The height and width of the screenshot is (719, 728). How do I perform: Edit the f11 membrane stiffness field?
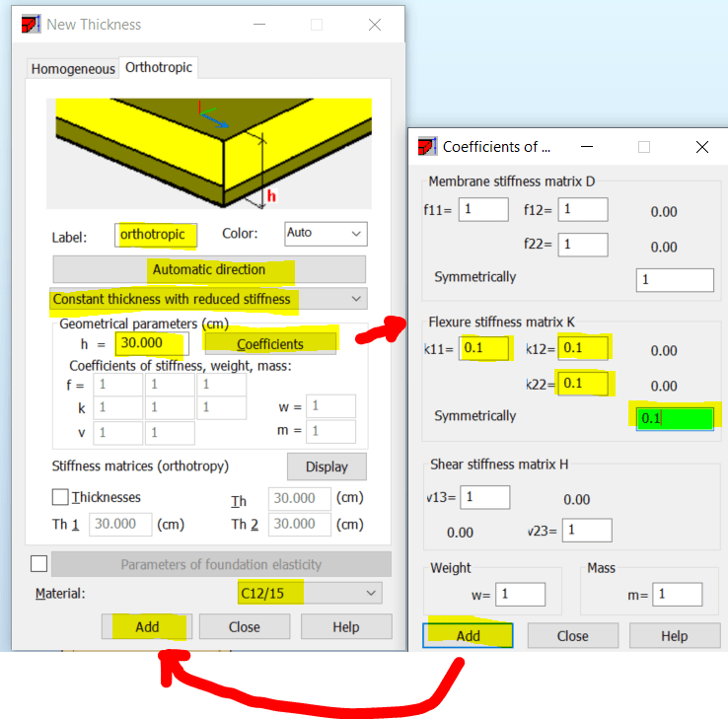(483, 209)
